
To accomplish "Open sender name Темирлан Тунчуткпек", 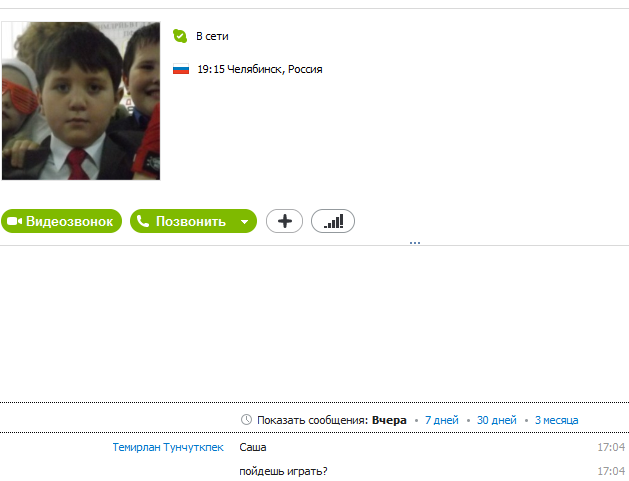I will [x=168, y=447].
